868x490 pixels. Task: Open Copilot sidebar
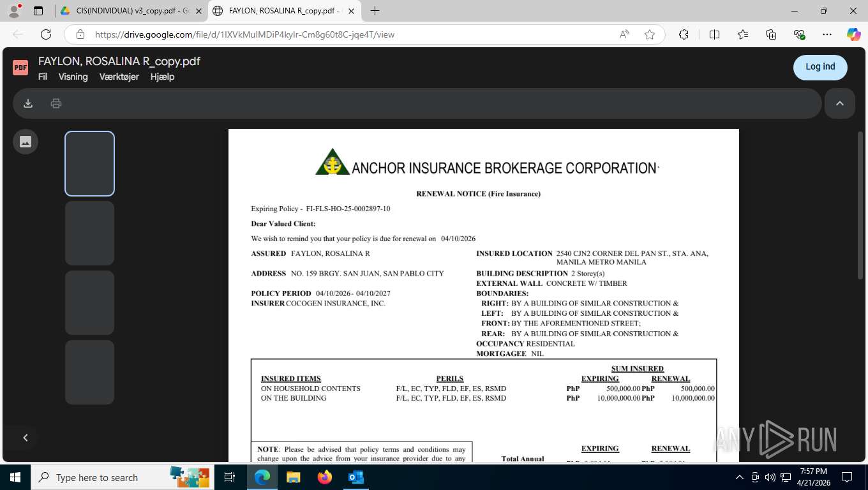coord(854,34)
